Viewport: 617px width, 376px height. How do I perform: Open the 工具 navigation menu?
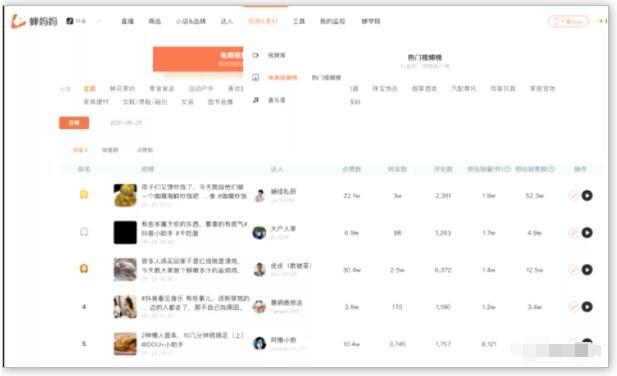[x=299, y=21]
